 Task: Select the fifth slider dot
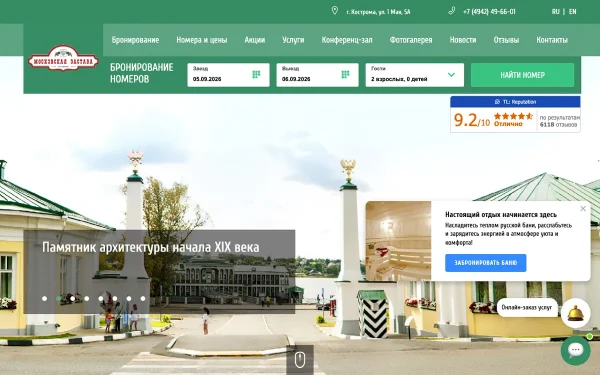[101, 298]
